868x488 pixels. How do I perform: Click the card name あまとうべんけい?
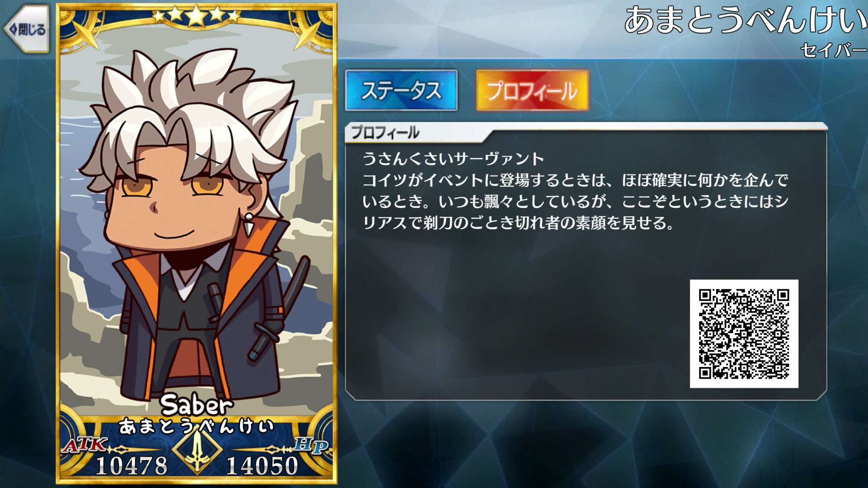[197, 426]
